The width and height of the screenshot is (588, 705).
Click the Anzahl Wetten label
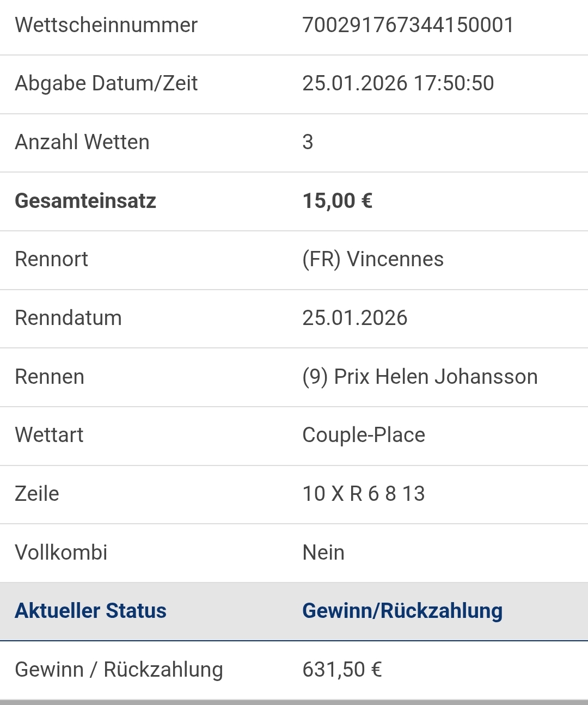tap(82, 142)
